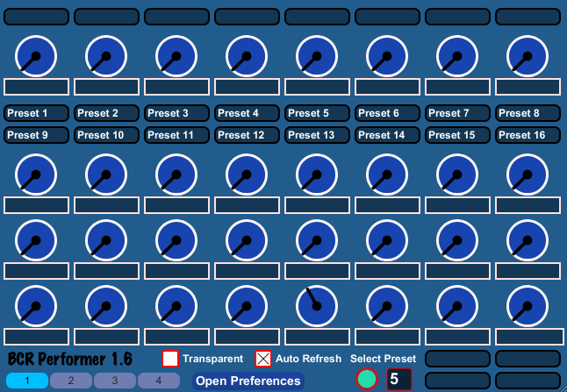This screenshot has height=392, width=567.
Task: Select Preset 11 button
Action: click(x=176, y=135)
